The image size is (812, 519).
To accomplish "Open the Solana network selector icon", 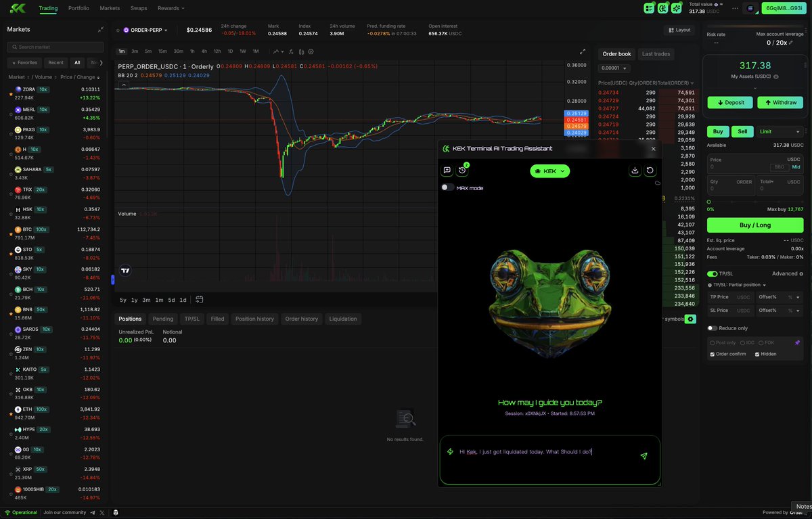I will click(x=750, y=8).
